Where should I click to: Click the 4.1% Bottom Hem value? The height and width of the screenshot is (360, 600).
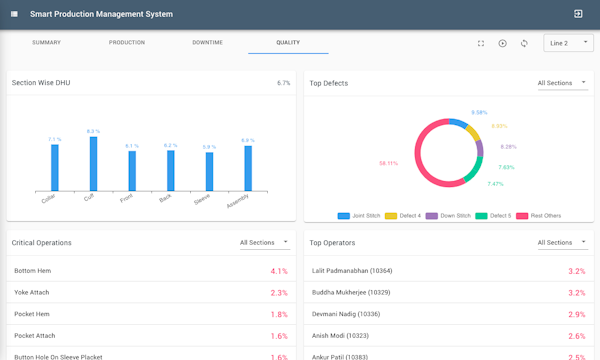coord(279,271)
